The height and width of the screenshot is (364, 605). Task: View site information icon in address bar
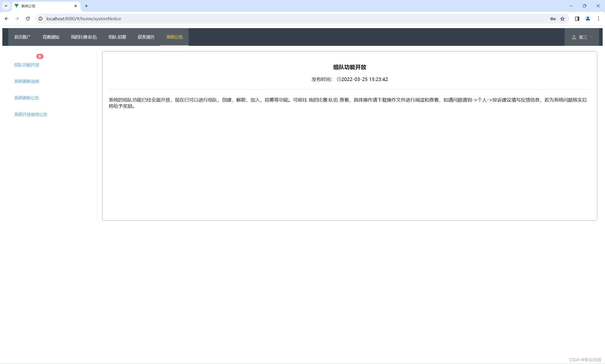40,19
